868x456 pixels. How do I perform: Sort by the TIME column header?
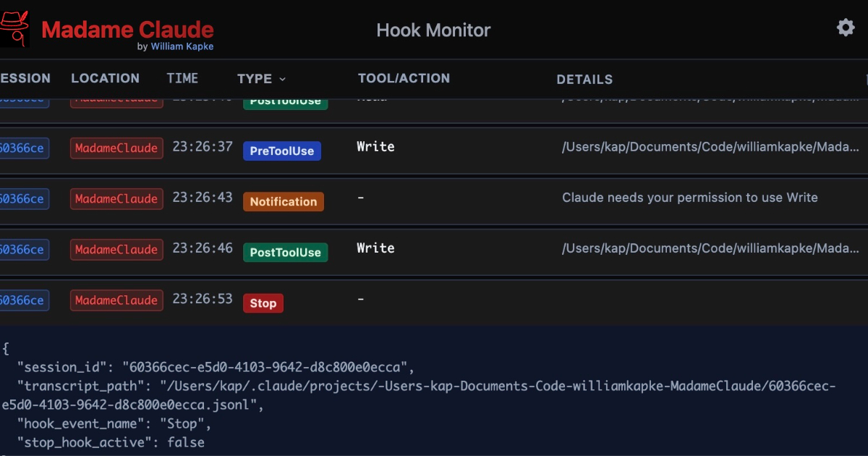pyautogui.click(x=182, y=78)
